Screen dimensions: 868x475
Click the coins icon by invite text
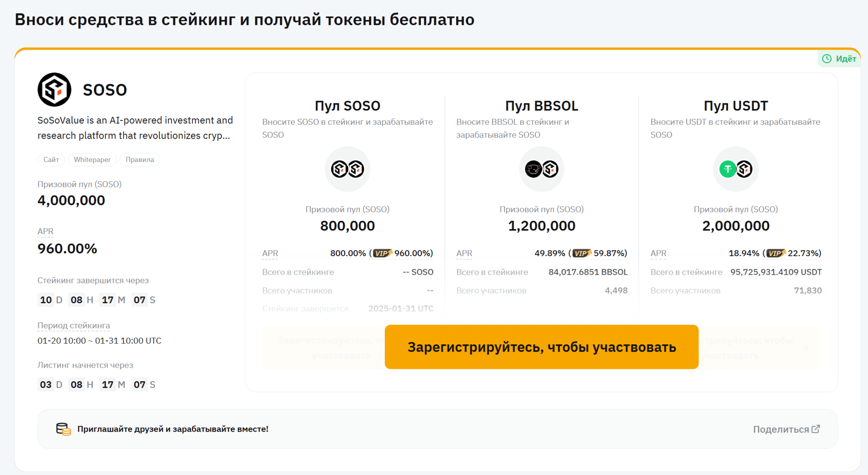click(63, 429)
